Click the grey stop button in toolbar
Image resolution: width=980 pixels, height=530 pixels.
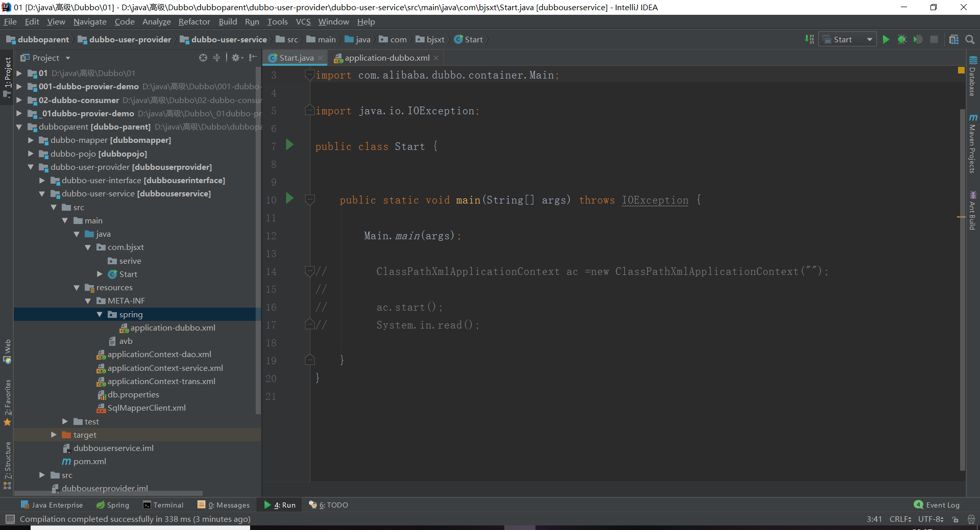click(934, 39)
